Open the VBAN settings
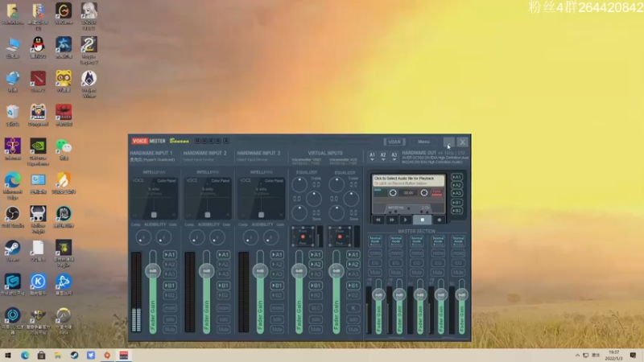Screen dimensions: 644x362 click(394, 142)
